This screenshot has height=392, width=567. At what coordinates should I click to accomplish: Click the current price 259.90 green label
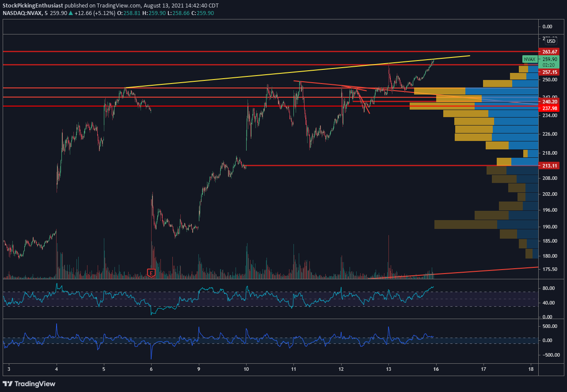coord(549,59)
